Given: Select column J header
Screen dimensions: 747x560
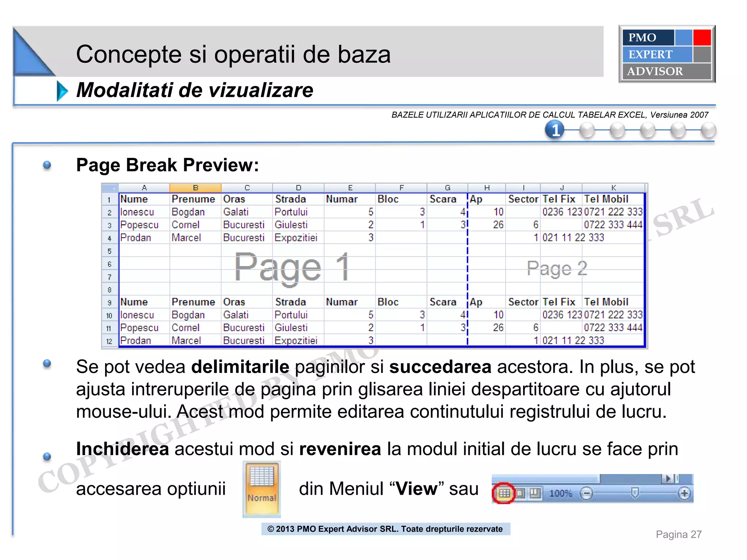Looking at the screenshot, I should [x=562, y=188].
